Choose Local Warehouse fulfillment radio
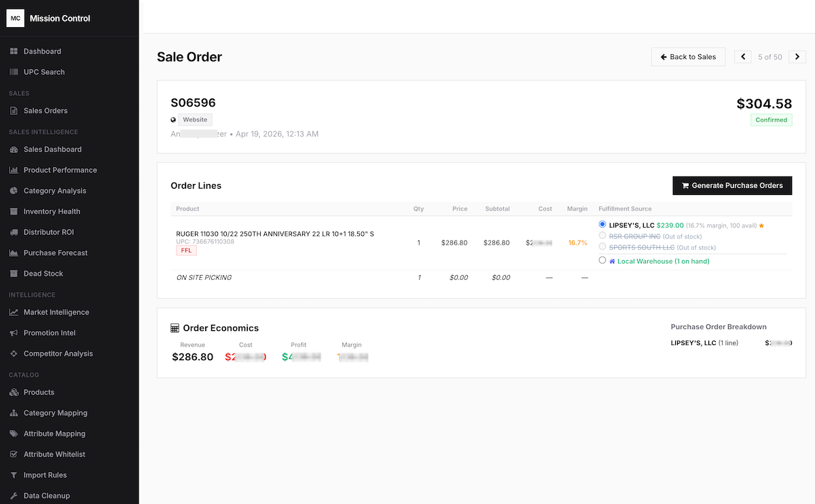Image resolution: width=815 pixels, height=504 pixels. [602, 260]
